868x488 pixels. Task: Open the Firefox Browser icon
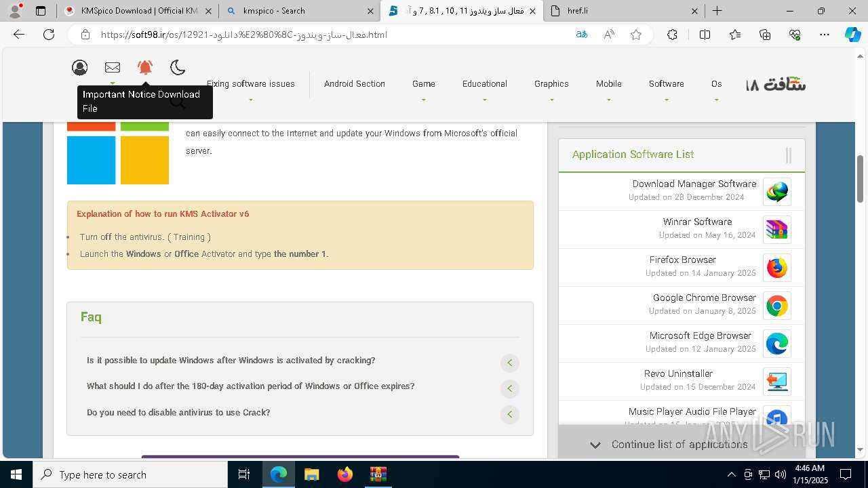[x=777, y=268]
